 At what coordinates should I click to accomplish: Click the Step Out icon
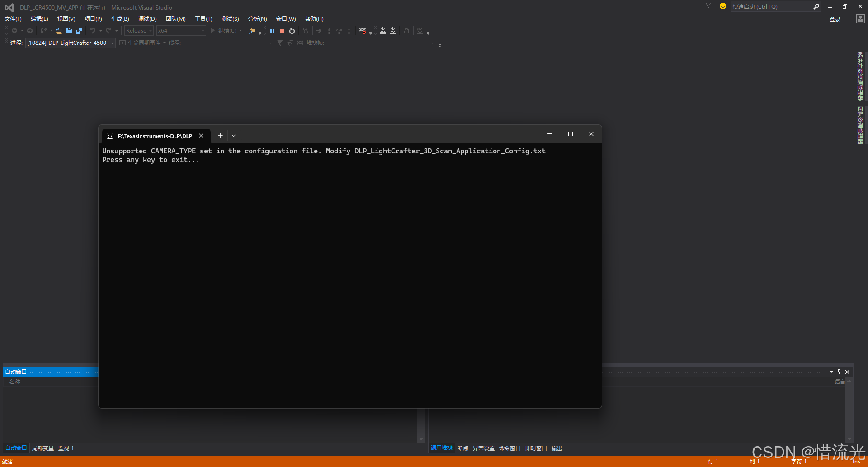pos(349,31)
